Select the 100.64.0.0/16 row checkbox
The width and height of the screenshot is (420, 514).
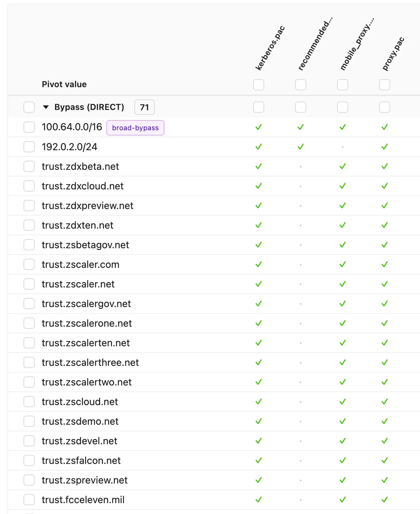click(x=29, y=127)
